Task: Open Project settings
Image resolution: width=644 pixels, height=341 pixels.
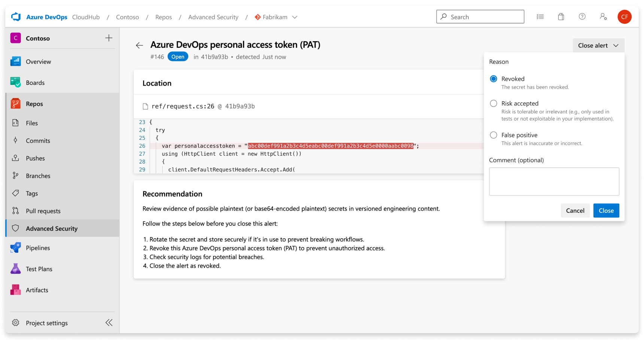Action: 46,323
